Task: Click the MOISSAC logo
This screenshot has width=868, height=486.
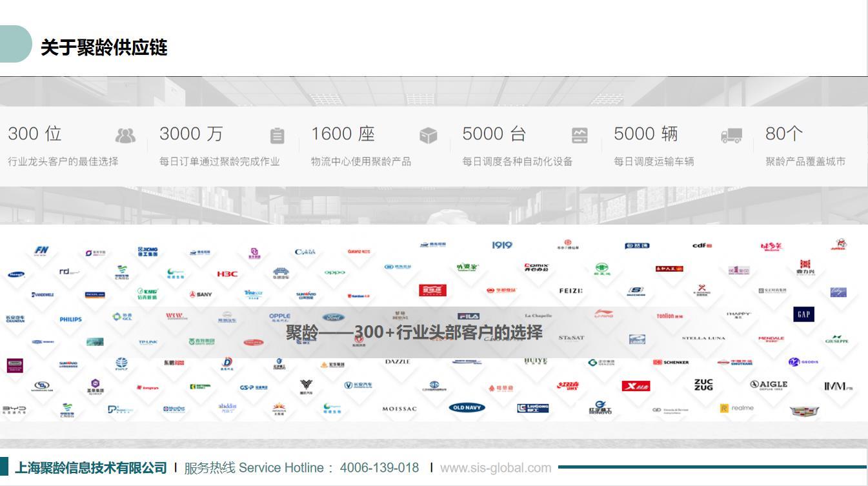Action: pyautogui.click(x=399, y=409)
